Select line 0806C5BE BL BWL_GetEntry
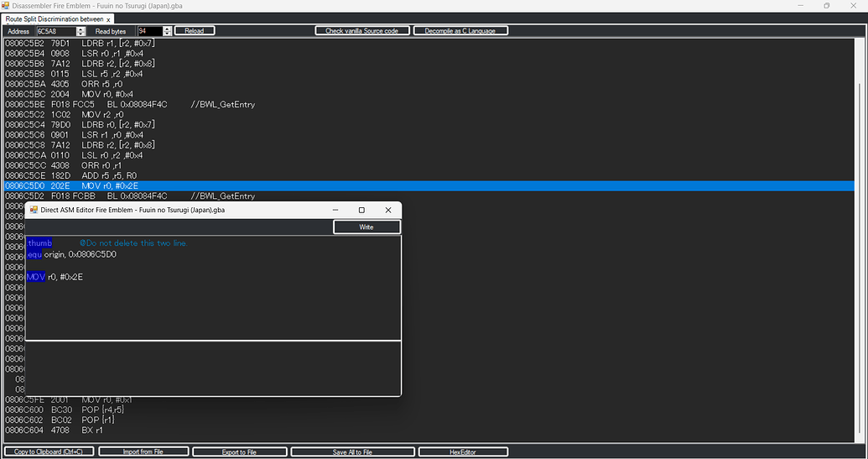The image size is (868, 459). tap(429, 104)
